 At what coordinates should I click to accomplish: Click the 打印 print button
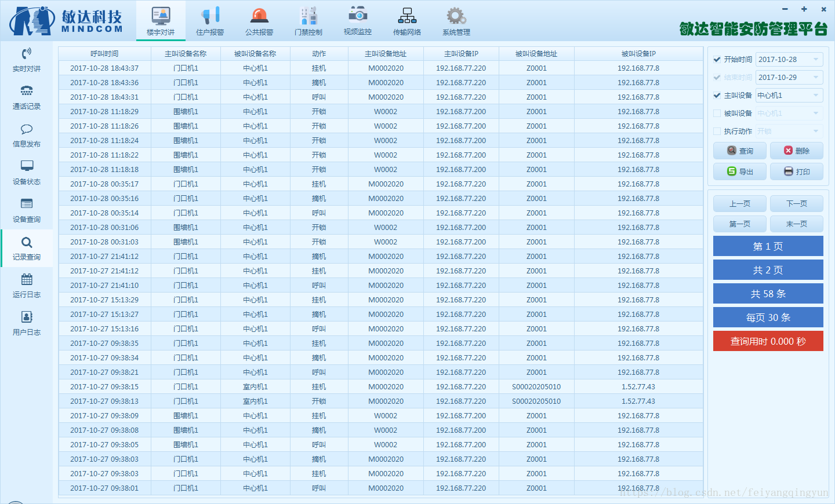coord(797,171)
